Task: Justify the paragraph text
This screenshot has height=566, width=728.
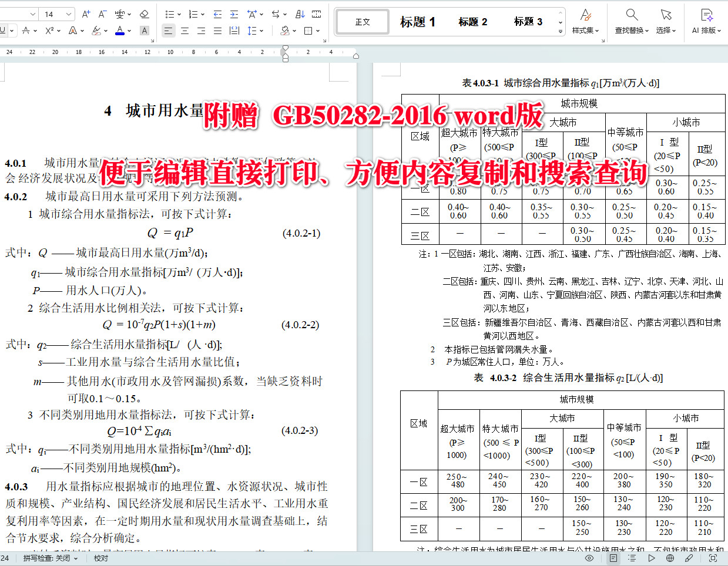Action: pyautogui.click(x=217, y=31)
